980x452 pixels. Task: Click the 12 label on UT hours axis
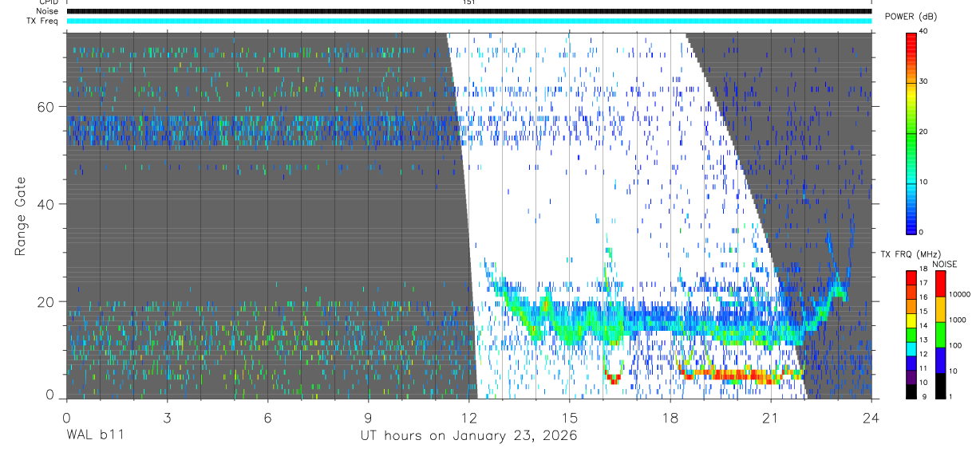click(468, 417)
